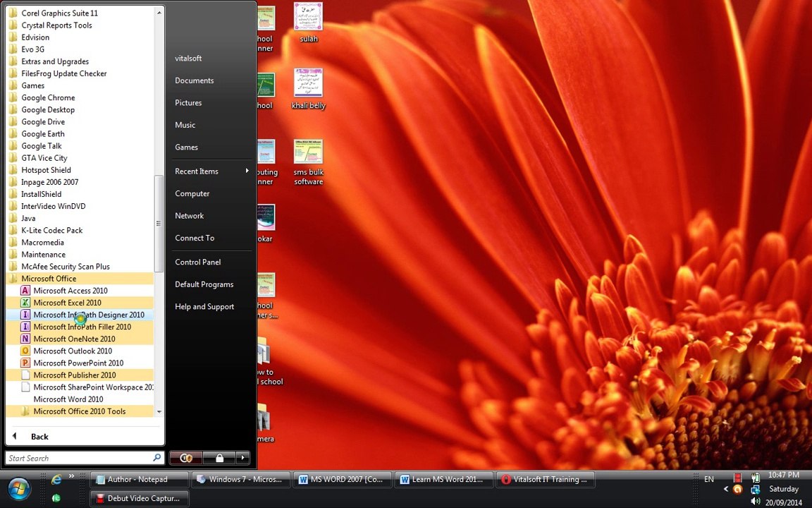Open the volume speaker tray icon
The image size is (812, 508).
(756, 501)
